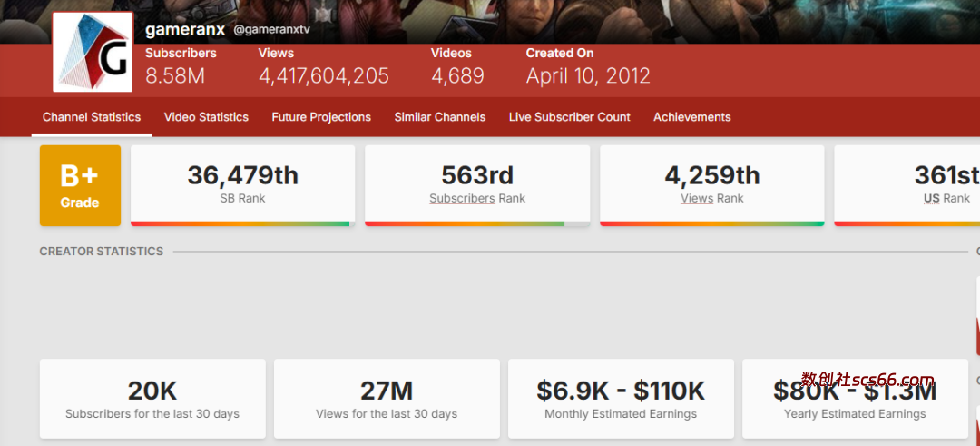Switch to the Video Statistics tab
The height and width of the screenshot is (446, 980).
206,117
